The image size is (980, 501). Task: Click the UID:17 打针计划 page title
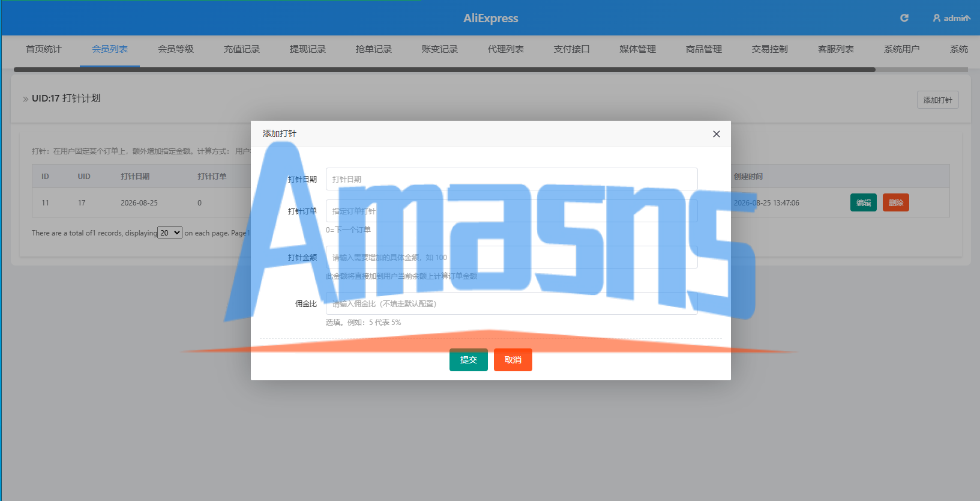pos(66,99)
